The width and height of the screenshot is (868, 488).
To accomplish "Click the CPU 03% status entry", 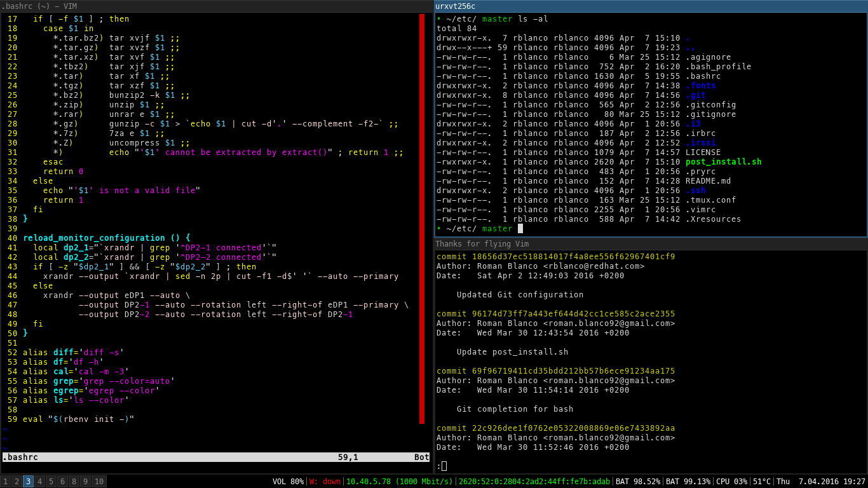I will point(731,482).
